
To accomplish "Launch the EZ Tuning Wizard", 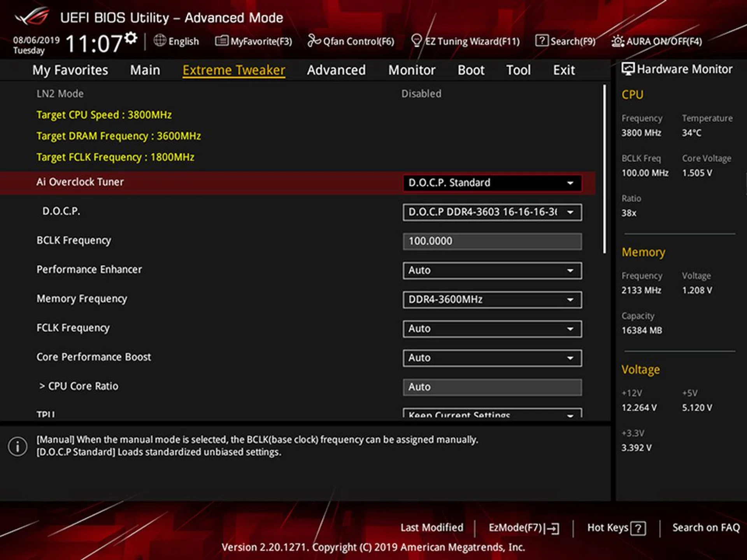I will [x=467, y=41].
